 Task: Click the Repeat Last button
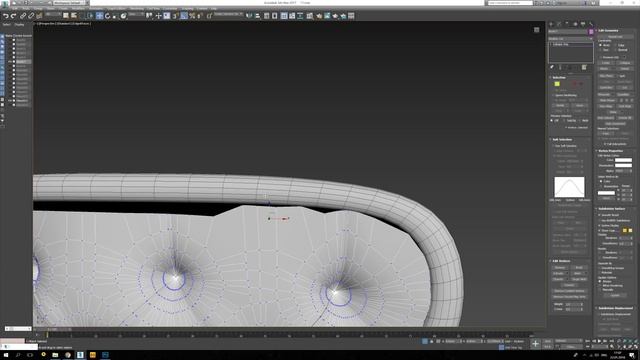coord(616,37)
